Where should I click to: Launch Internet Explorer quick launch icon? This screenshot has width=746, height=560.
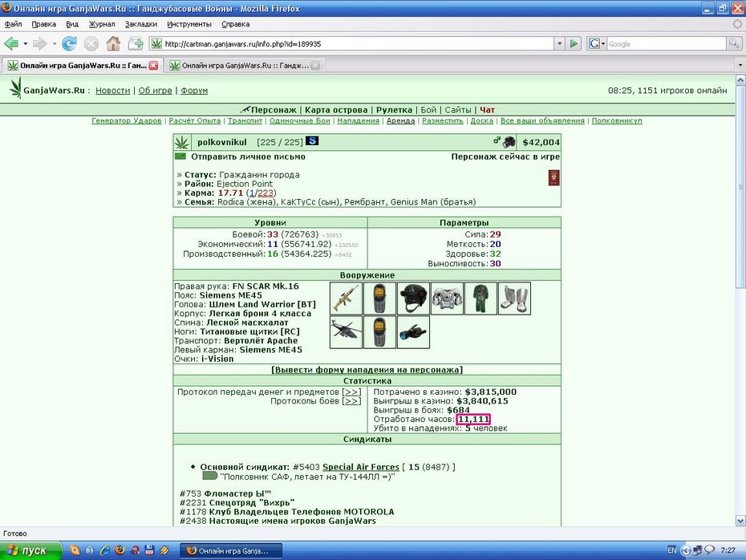tap(104, 550)
